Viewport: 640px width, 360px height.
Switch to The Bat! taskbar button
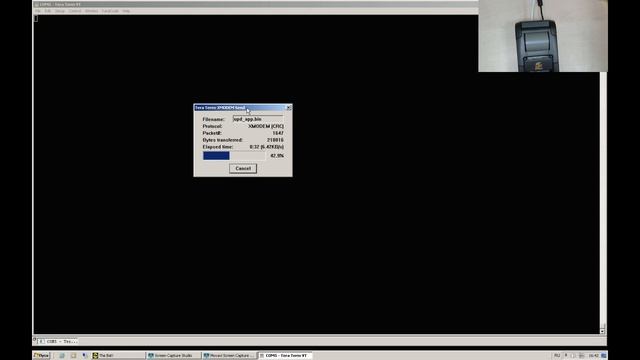[118, 356]
